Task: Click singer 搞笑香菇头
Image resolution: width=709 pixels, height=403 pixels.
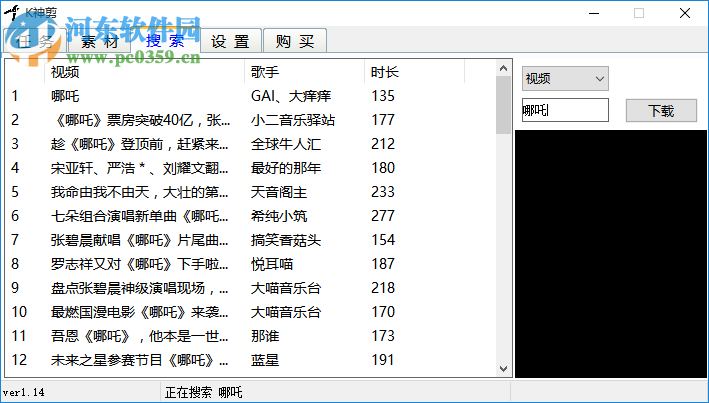Action: click(x=286, y=240)
